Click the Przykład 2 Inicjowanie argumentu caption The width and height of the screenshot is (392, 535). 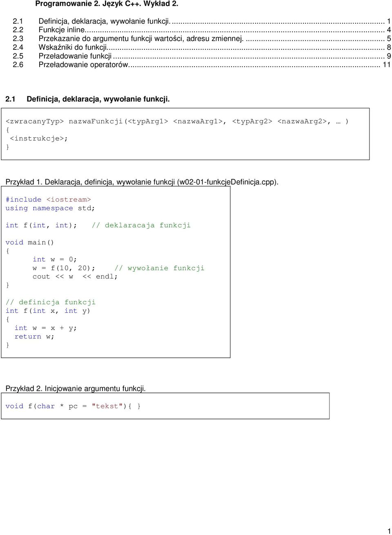coord(76,388)
